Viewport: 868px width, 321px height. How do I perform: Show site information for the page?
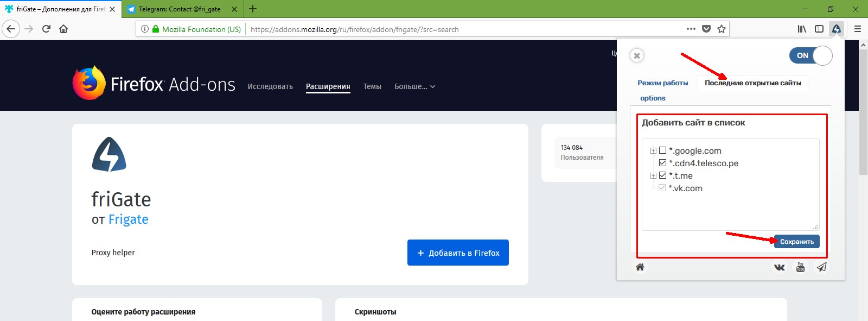point(145,29)
